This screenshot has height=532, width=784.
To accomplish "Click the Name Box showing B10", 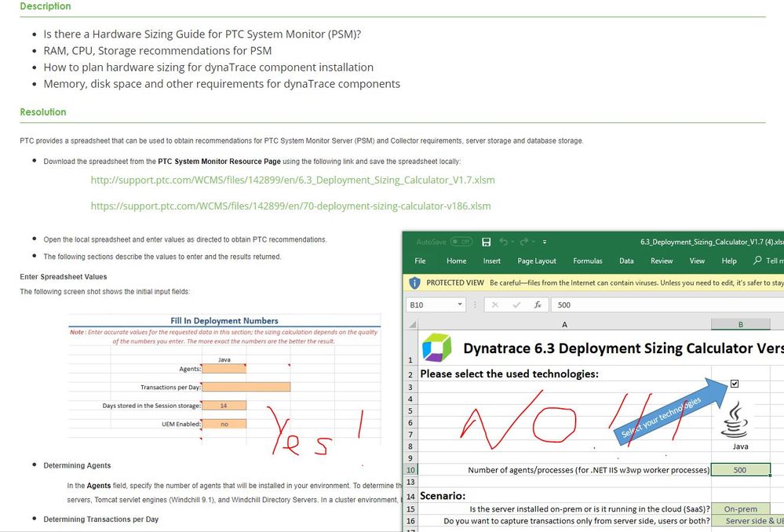I will click(431, 304).
